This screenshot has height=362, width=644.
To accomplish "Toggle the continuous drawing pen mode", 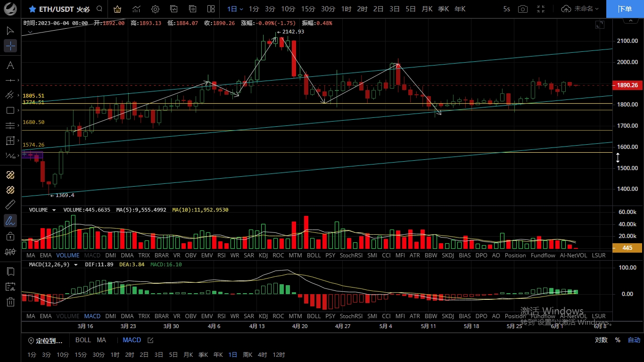I will point(10,220).
